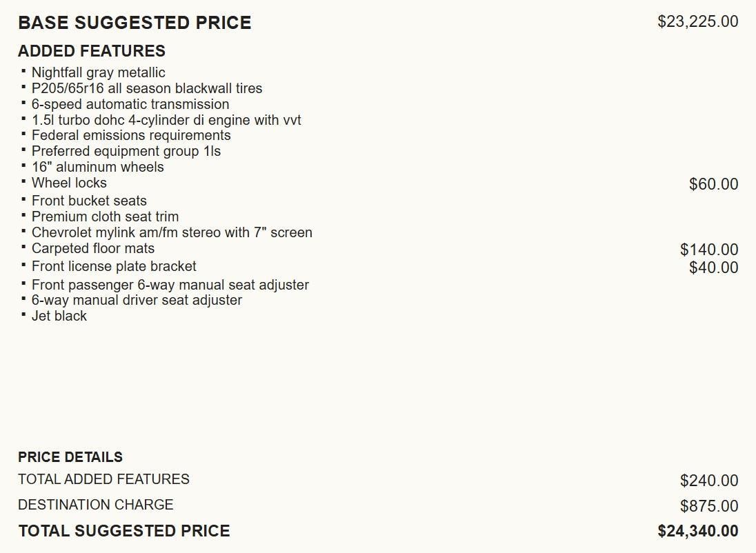Screen dimensions: 756x553
Task: Click the Added Features heading
Action: [92, 51]
